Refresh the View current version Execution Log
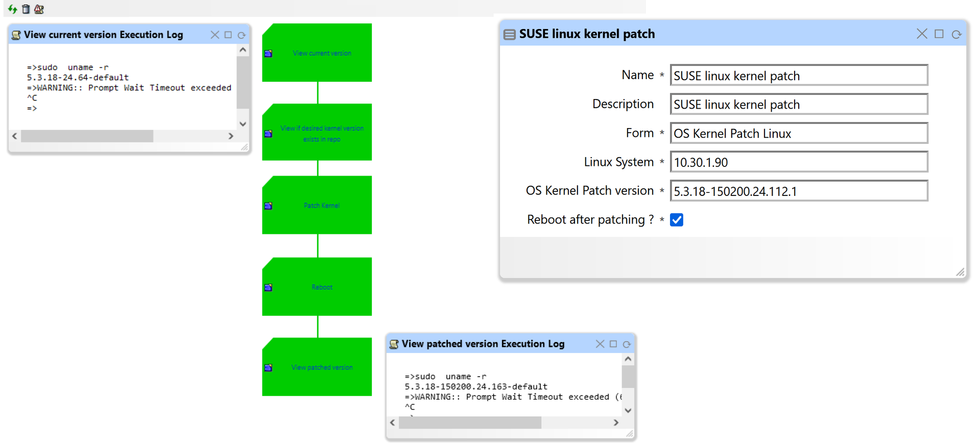The height and width of the screenshot is (446, 980). (242, 35)
